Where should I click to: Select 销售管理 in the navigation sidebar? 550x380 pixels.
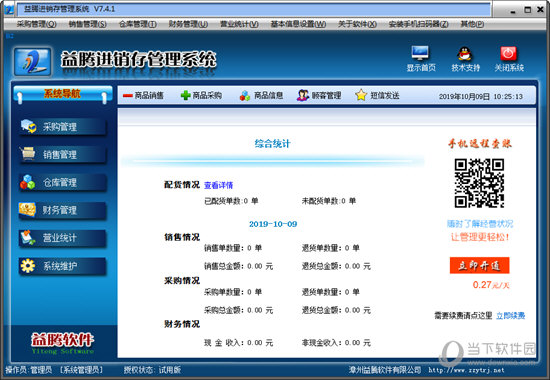[63, 155]
